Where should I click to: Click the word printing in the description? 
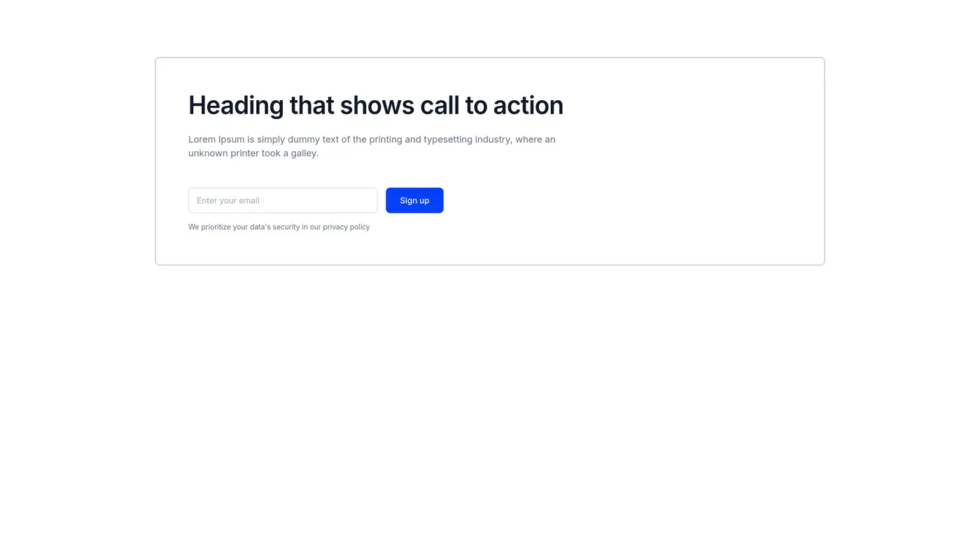pos(385,139)
